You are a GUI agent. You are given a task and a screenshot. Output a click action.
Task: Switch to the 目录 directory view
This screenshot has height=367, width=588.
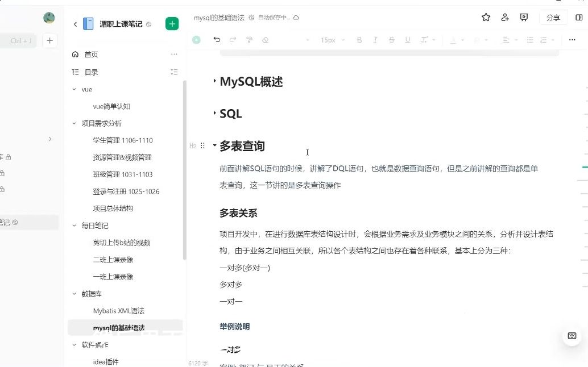click(91, 72)
